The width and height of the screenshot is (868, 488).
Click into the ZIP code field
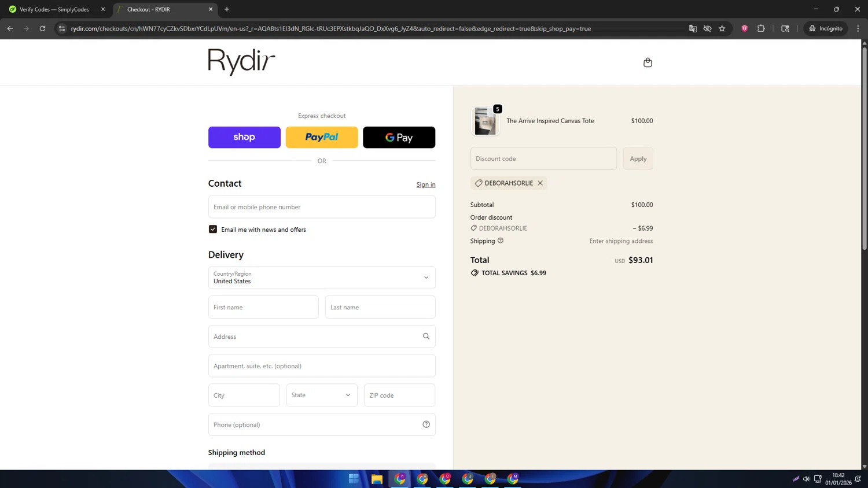click(399, 395)
